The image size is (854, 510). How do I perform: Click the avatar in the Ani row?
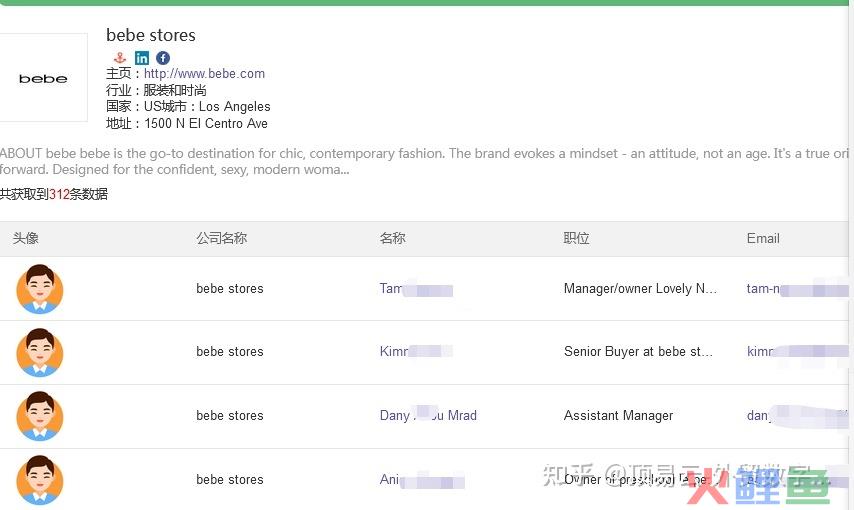pos(40,479)
